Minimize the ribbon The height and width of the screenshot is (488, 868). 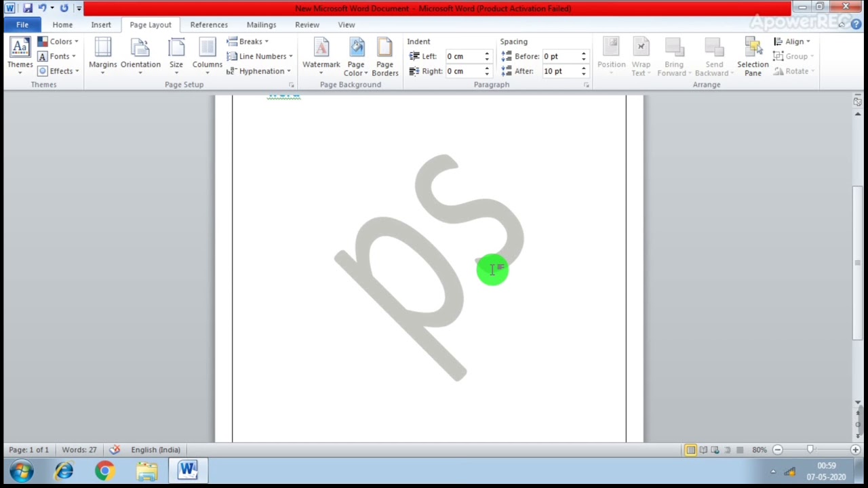pyautogui.click(x=842, y=24)
